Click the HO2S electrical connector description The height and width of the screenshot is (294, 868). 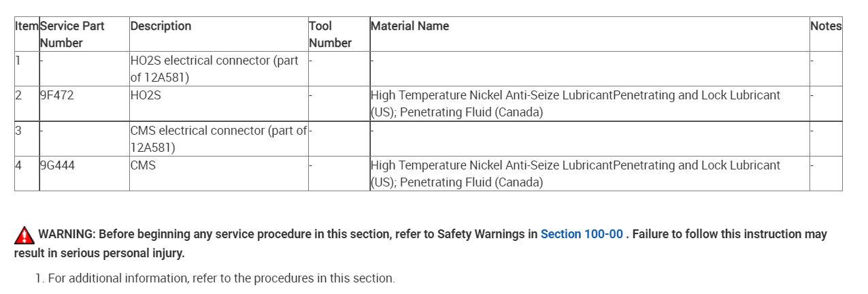click(x=214, y=69)
